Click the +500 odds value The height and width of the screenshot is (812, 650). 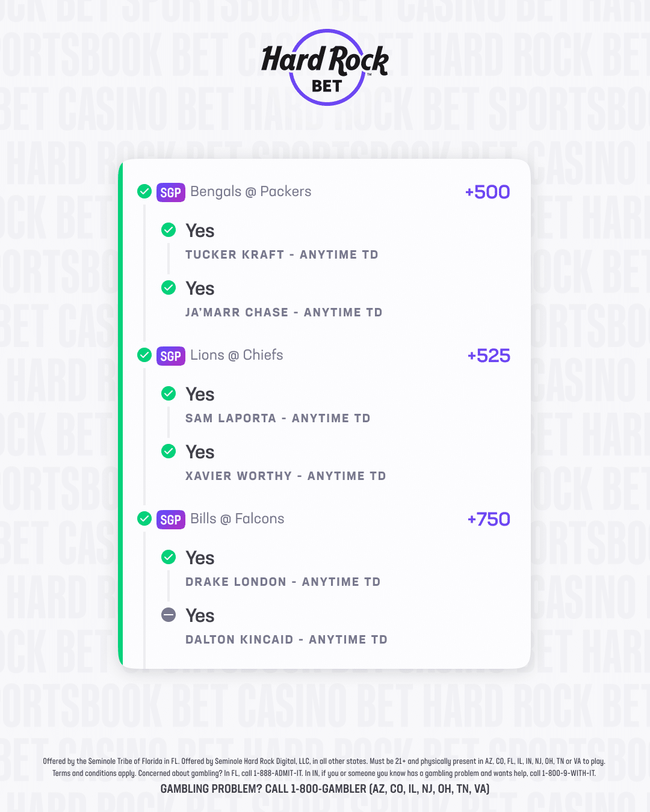487,192
